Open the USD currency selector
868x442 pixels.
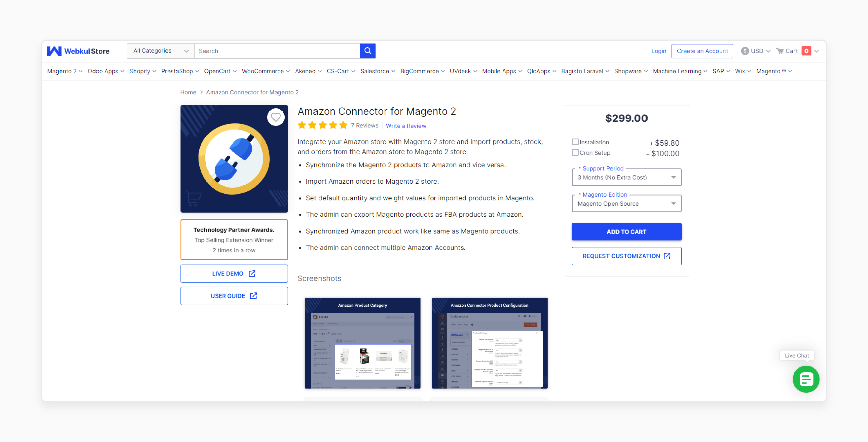pyautogui.click(x=756, y=51)
